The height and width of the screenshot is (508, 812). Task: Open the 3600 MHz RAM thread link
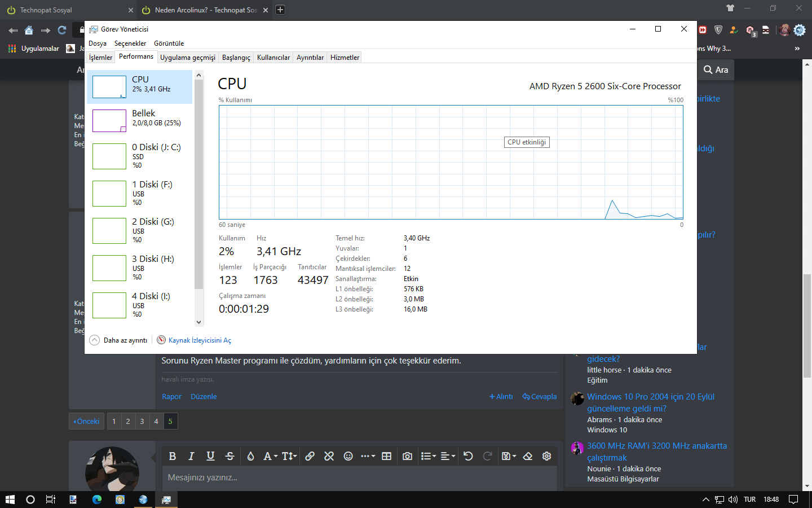point(657,452)
